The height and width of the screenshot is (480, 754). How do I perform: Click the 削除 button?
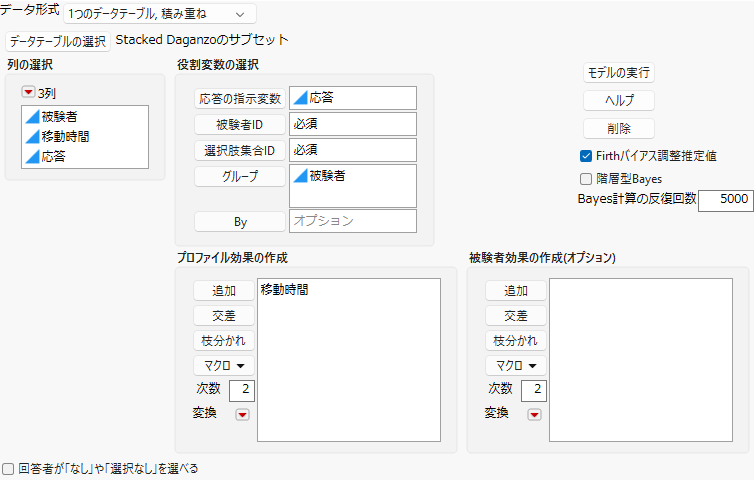(x=618, y=128)
